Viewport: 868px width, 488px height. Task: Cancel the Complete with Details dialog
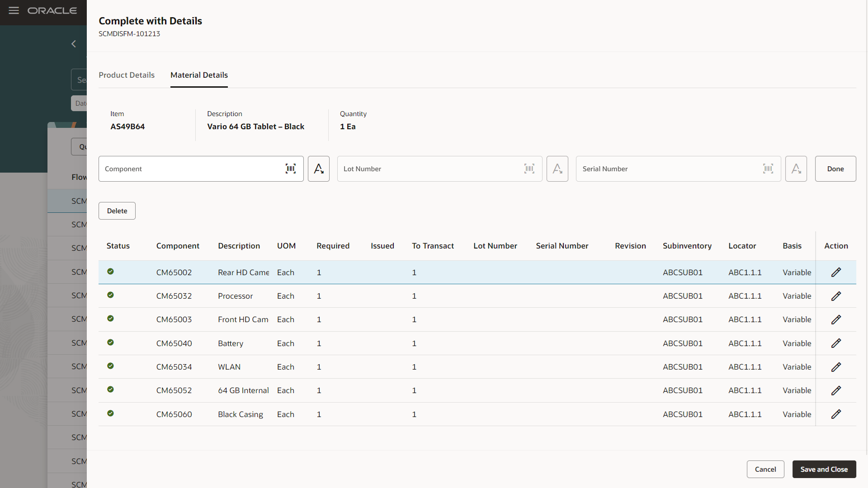tap(765, 469)
